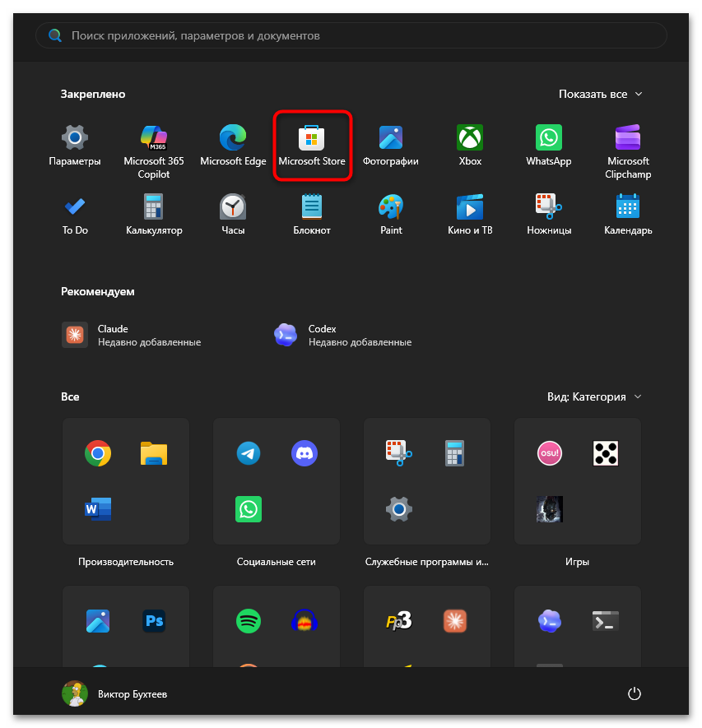Launch osu! in Игры category

click(x=550, y=453)
